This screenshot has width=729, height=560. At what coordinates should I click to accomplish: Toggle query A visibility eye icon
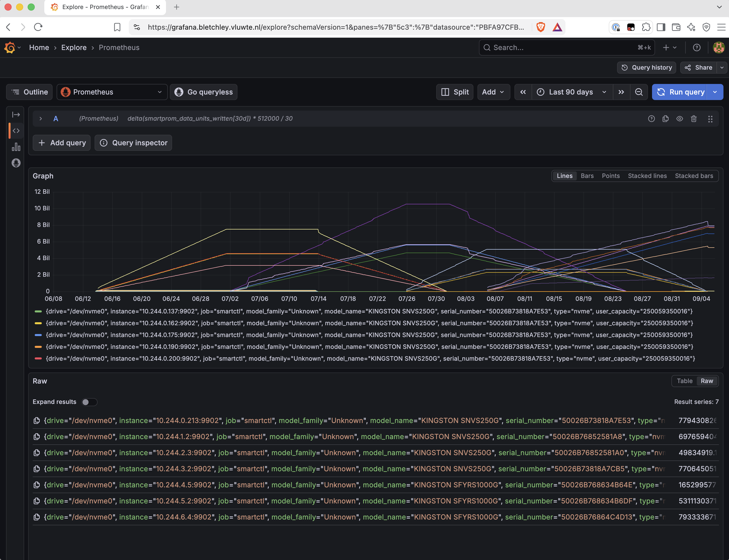[x=680, y=119]
